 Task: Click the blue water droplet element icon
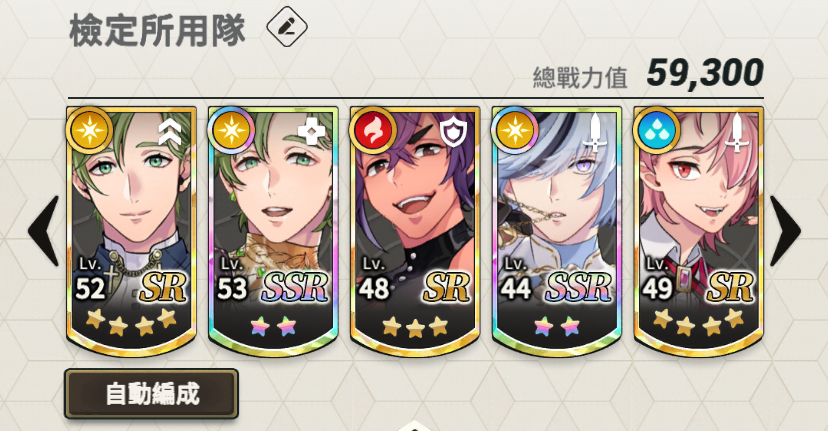click(x=656, y=130)
